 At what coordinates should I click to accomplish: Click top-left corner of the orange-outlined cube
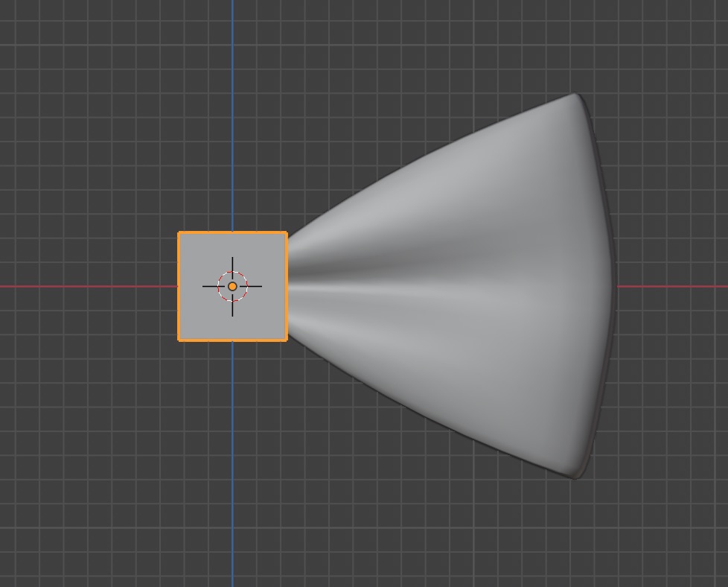(179, 233)
